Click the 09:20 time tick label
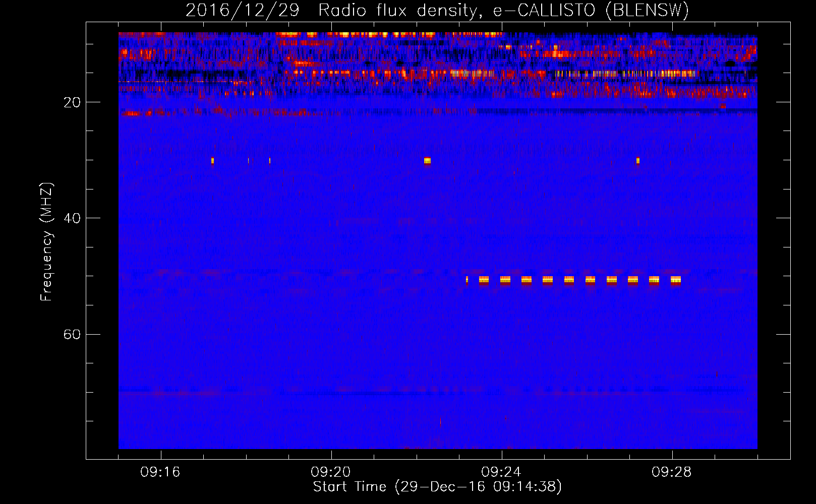 pyautogui.click(x=331, y=472)
